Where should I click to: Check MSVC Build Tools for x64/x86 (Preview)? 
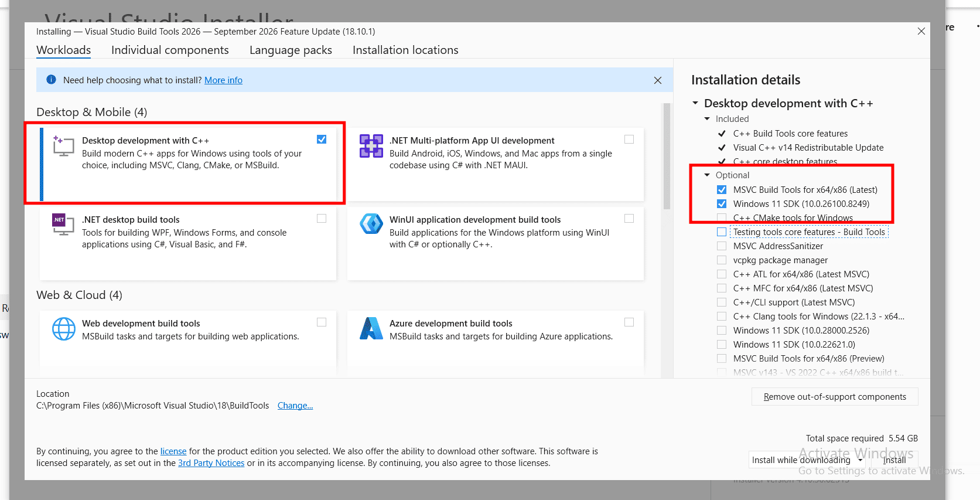722,359
